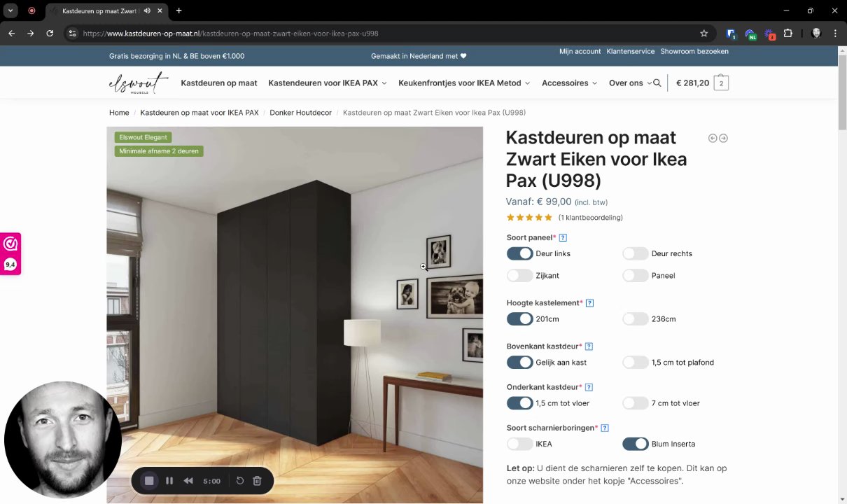
Task: Select 1,5 cm tot vloer toggle
Action: tap(519, 403)
